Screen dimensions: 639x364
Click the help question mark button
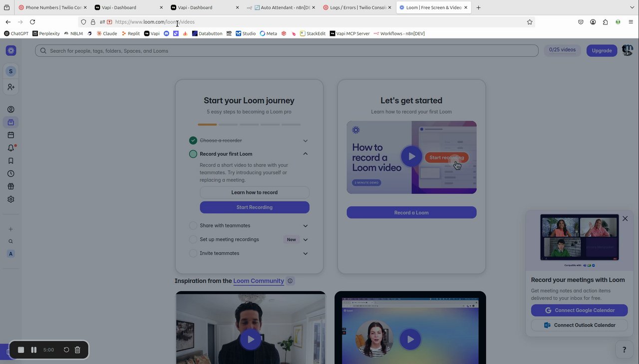[624, 350]
